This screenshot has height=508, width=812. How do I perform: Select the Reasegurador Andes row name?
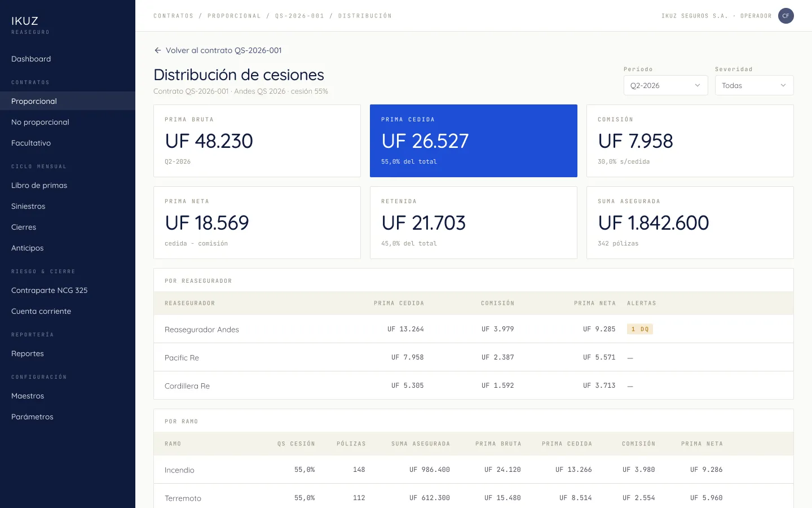202,330
